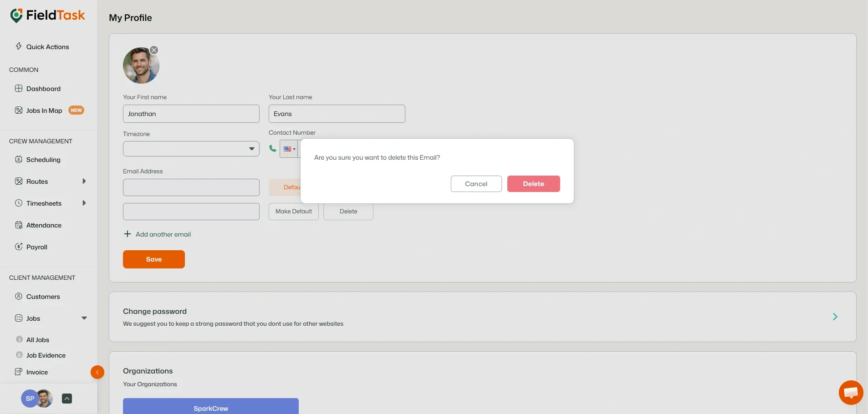Viewport: 868px width, 414px height.
Task: Click the Attendance calendar icon
Action: (x=19, y=225)
